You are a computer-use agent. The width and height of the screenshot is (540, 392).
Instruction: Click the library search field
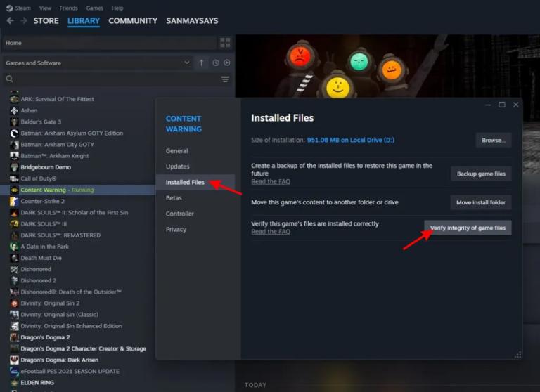point(112,80)
